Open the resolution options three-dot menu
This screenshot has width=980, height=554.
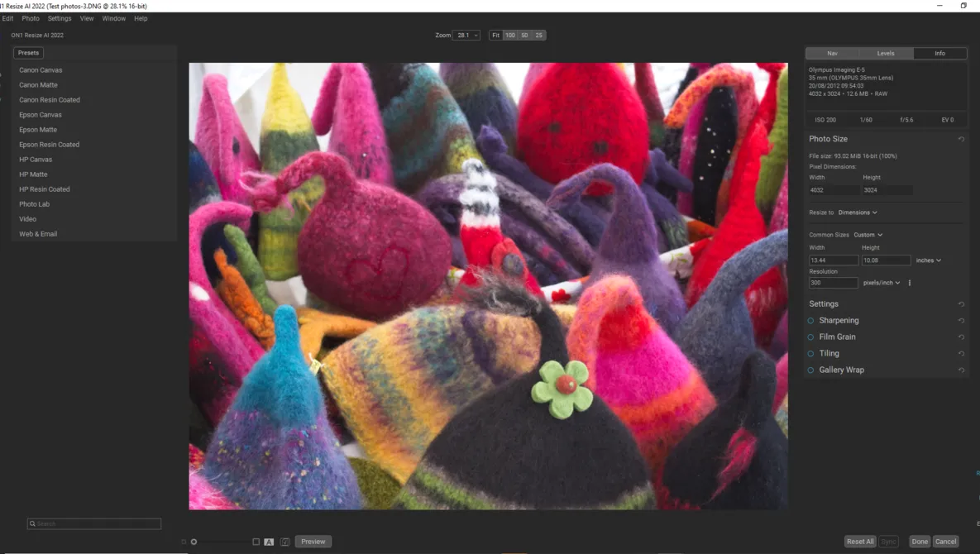pos(910,283)
